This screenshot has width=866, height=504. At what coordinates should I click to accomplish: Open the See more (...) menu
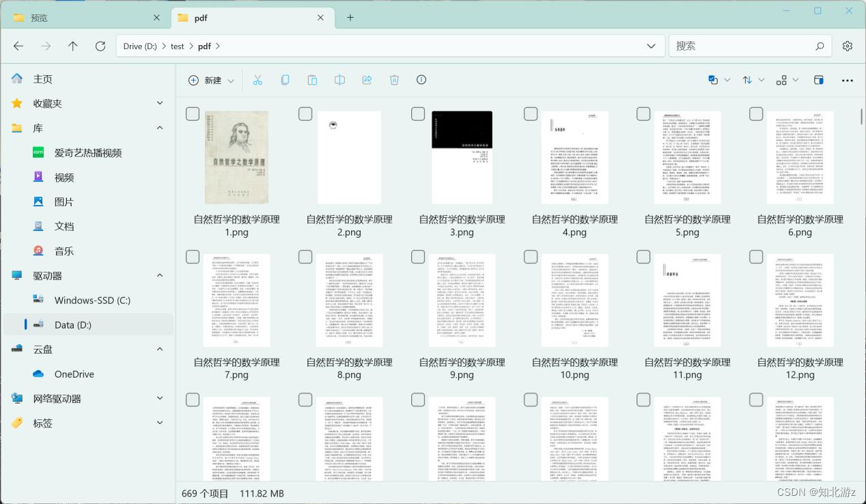tap(847, 80)
